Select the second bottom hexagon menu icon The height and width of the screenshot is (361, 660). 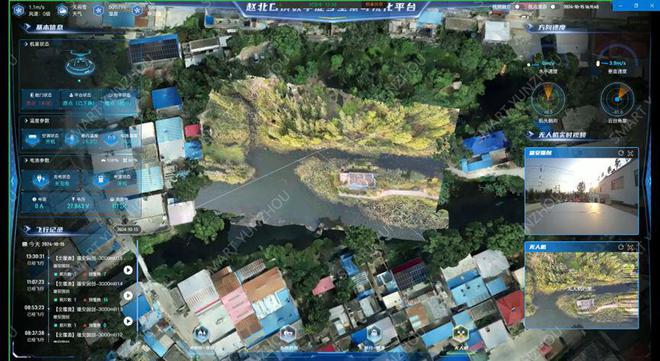[x=287, y=334]
